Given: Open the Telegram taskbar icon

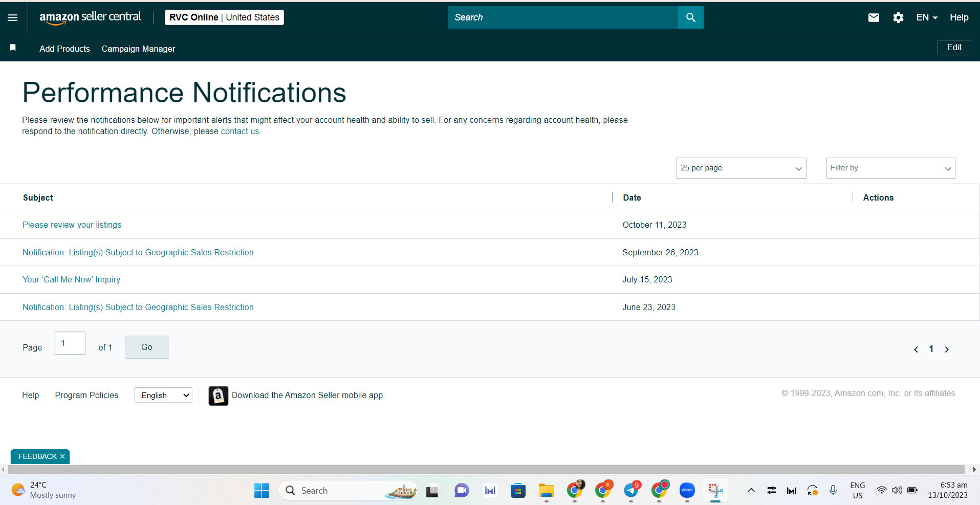Looking at the screenshot, I should coord(631,491).
